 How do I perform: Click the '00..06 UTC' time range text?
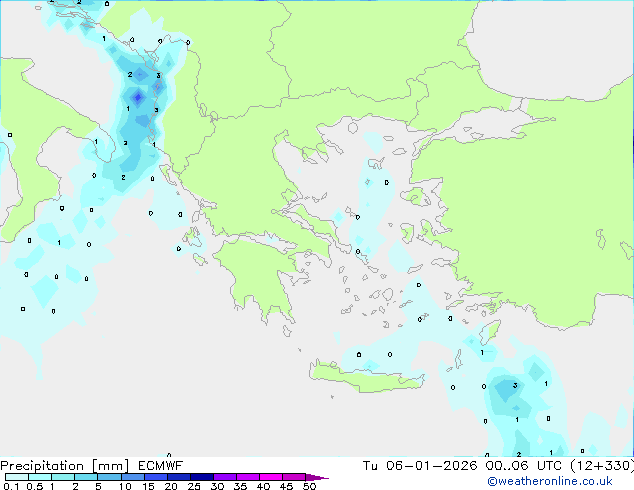point(524,466)
